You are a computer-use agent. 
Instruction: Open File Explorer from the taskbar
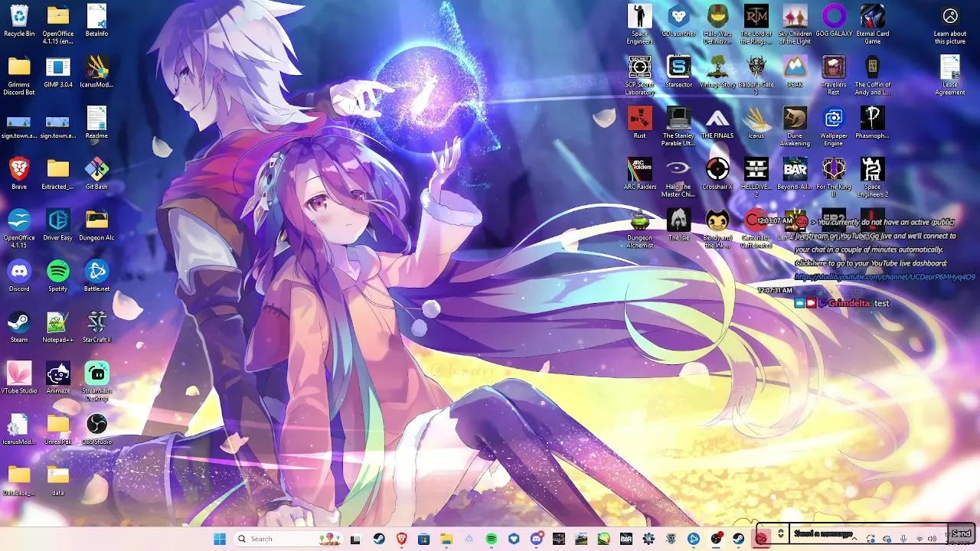pos(446,539)
